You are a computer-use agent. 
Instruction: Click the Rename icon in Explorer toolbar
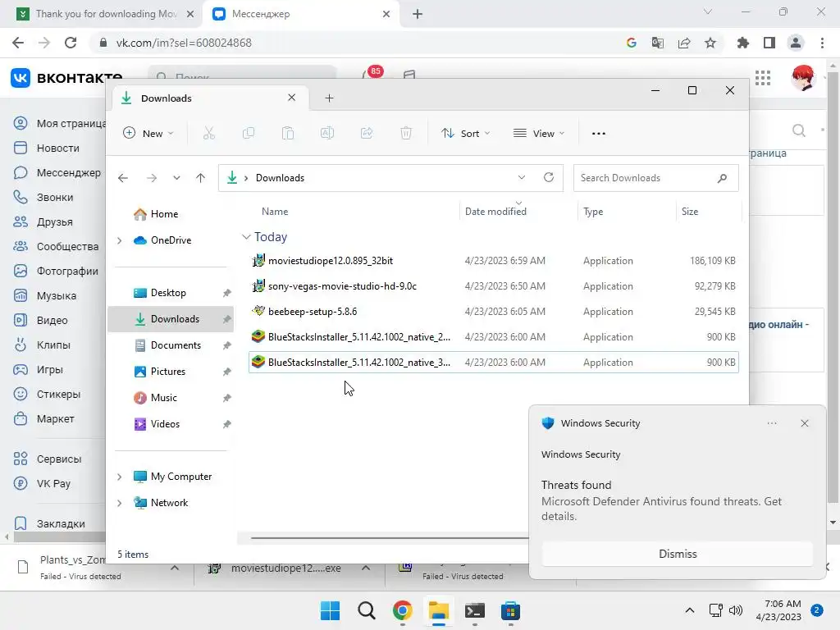coord(327,134)
